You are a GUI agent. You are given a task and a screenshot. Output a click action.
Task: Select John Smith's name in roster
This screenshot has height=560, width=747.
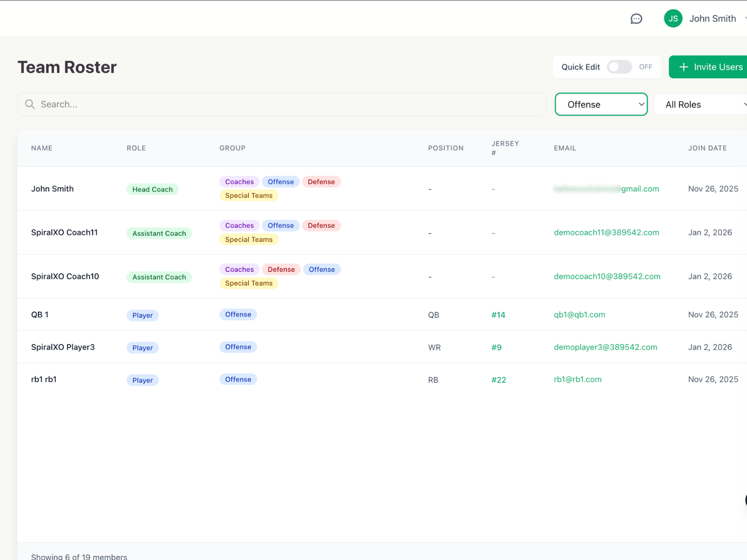pos(52,189)
